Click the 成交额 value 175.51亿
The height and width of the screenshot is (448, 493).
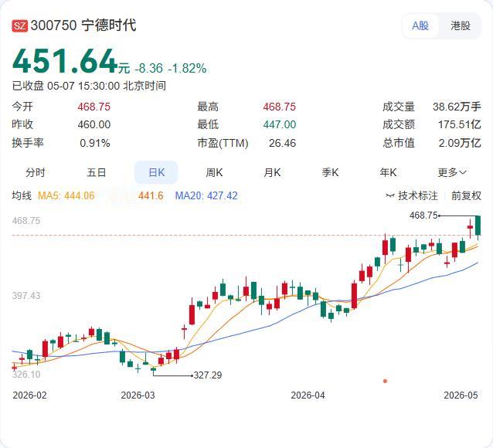459,124
